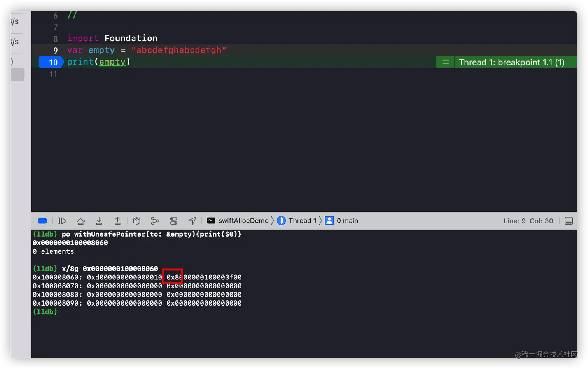Click the Step Into icon
The height and width of the screenshot is (369, 588).
99,221
